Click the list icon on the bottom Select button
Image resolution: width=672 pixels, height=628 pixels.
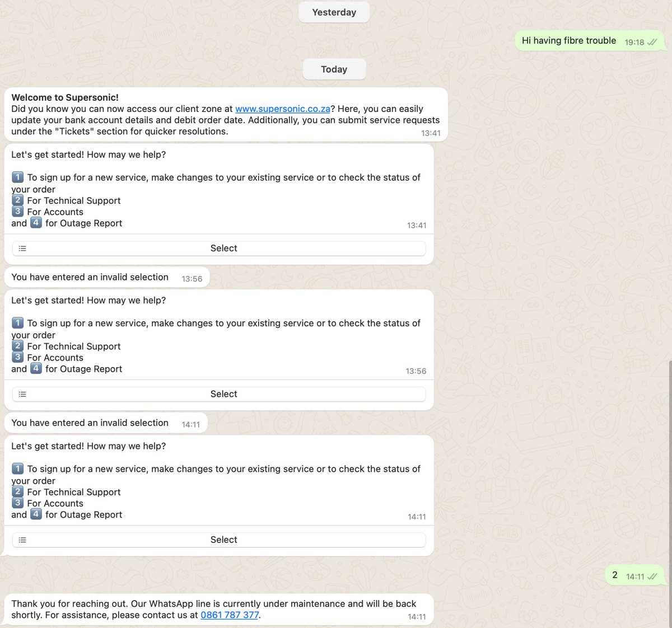(22, 540)
